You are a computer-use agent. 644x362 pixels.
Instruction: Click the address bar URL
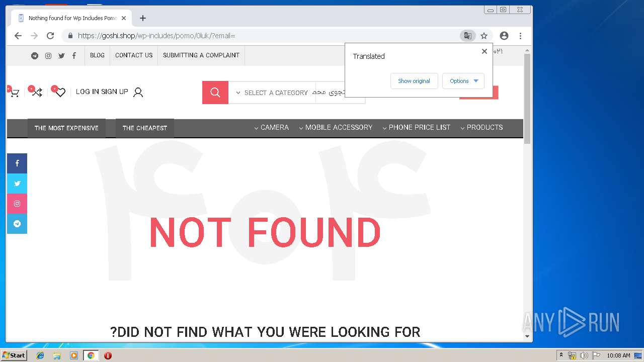[x=156, y=36]
